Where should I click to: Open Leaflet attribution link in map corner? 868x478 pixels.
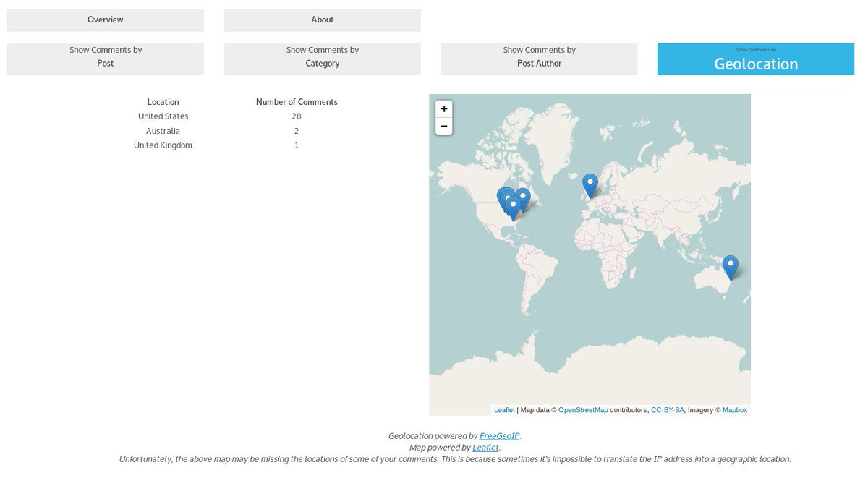(x=504, y=410)
